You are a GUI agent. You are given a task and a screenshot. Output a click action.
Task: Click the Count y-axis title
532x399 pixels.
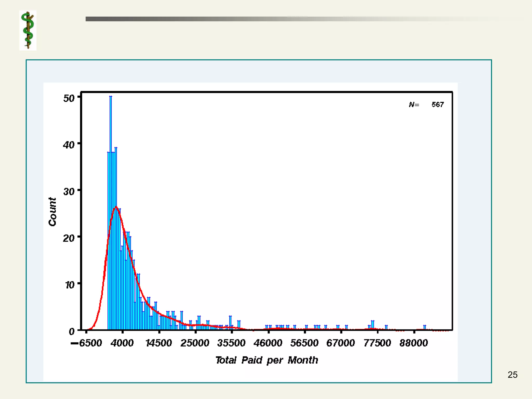pos(52,211)
